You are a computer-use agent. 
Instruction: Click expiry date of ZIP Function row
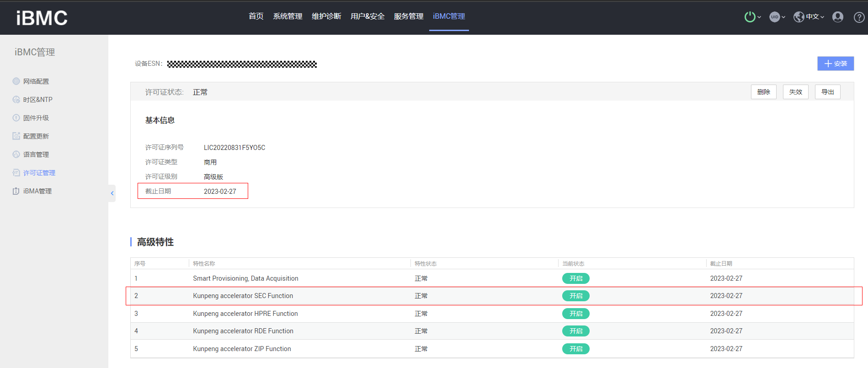(726, 349)
